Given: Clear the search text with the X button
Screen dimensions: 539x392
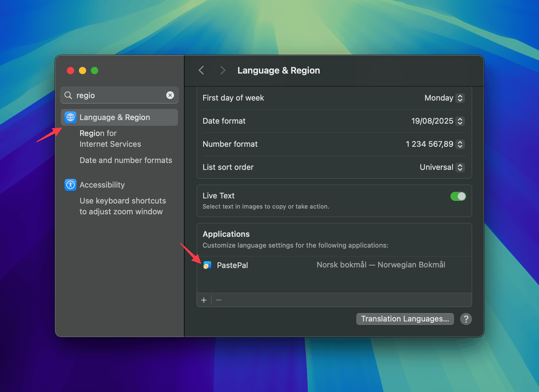Looking at the screenshot, I should (170, 95).
